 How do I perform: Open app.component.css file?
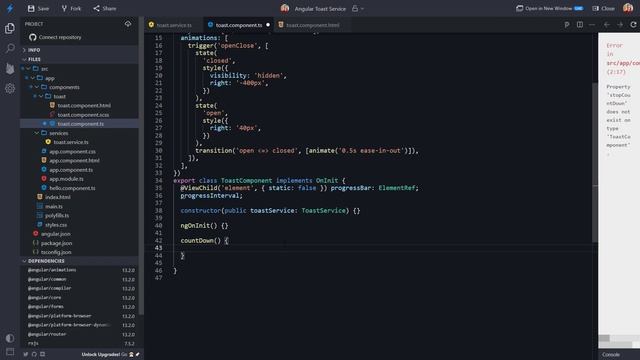click(72, 151)
